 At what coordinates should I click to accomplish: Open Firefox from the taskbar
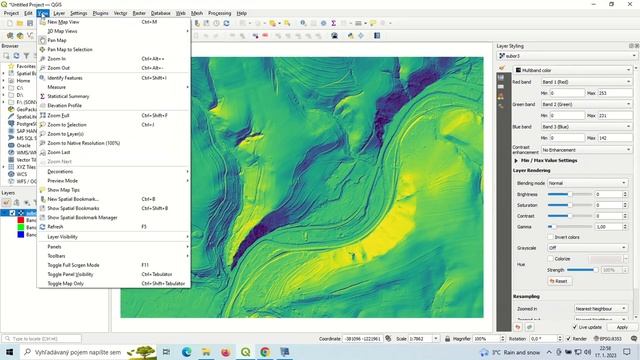click(x=226, y=352)
